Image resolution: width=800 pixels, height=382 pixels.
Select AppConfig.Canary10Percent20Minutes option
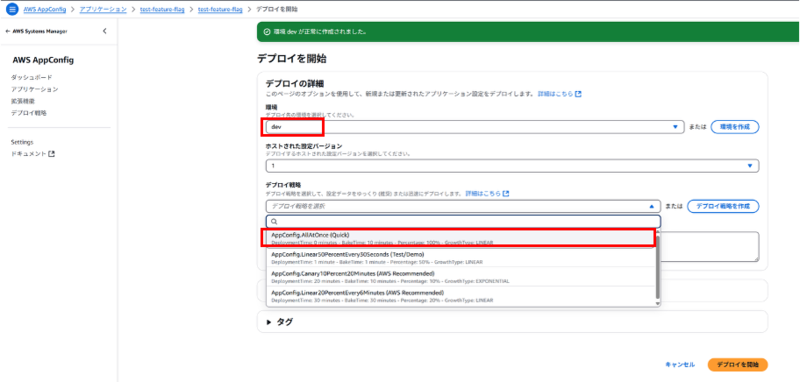pos(460,277)
